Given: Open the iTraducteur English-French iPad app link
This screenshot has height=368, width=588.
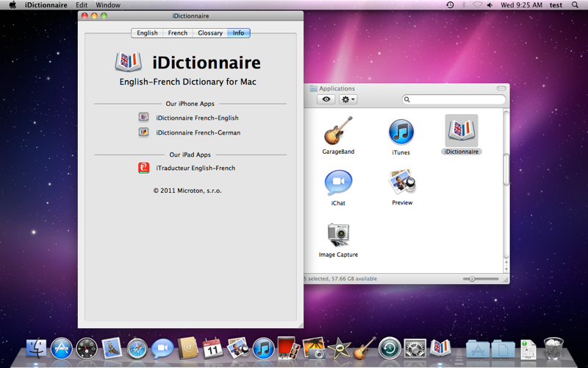Looking at the screenshot, I should (x=196, y=168).
